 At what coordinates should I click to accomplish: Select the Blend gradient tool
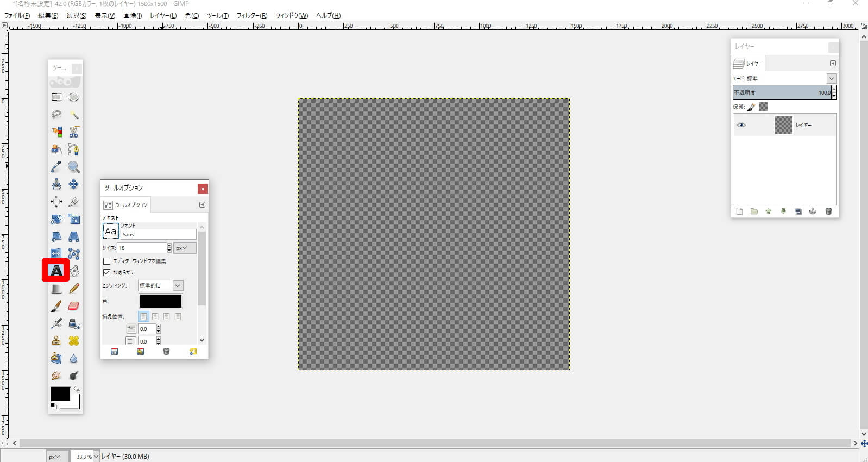(56, 289)
